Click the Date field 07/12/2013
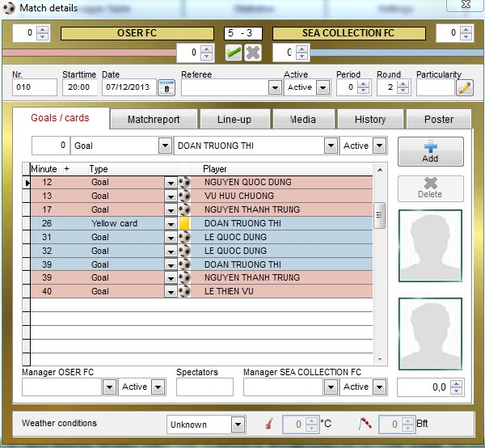This screenshot has height=448, width=485. [129, 87]
